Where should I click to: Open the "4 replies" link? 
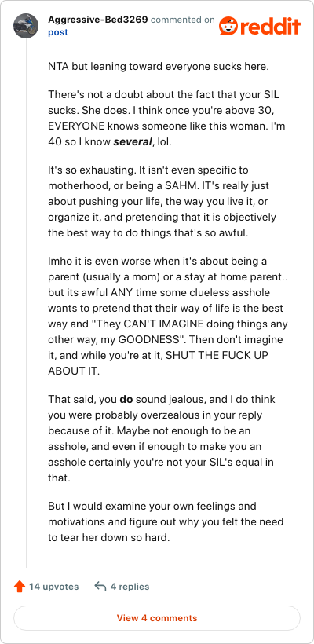pos(130,587)
